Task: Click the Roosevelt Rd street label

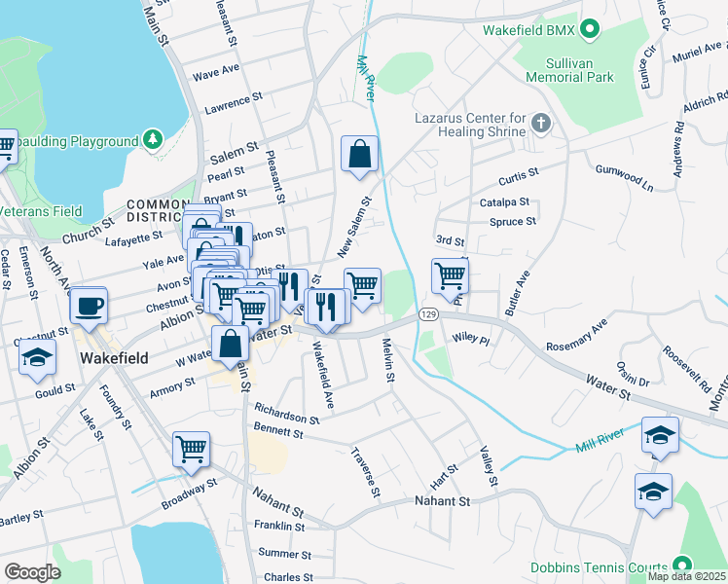Action: pyautogui.click(x=687, y=369)
